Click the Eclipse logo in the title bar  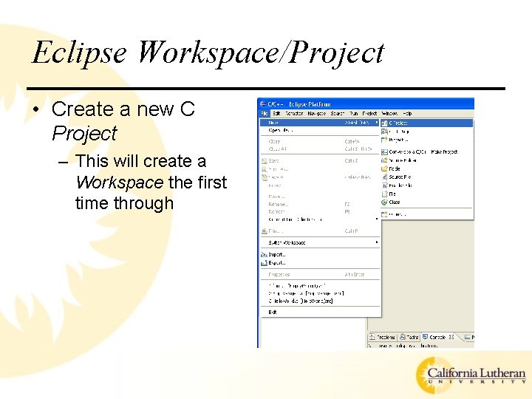(263, 104)
